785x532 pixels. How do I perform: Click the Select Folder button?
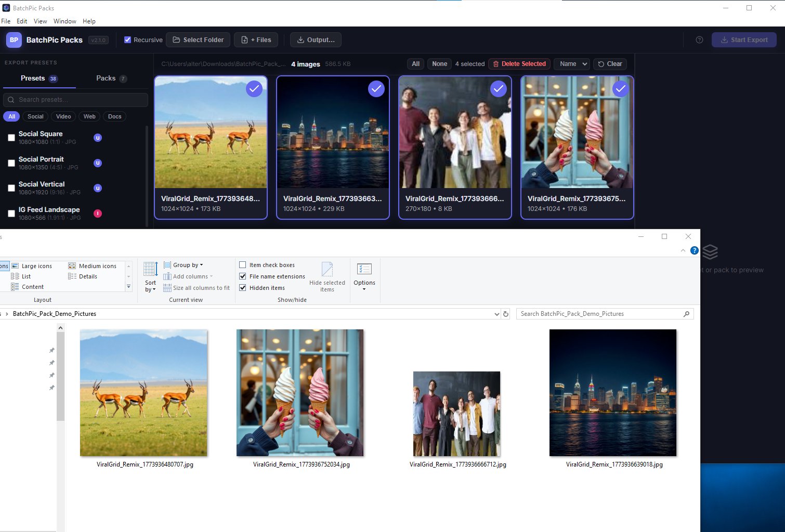[198, 40]
